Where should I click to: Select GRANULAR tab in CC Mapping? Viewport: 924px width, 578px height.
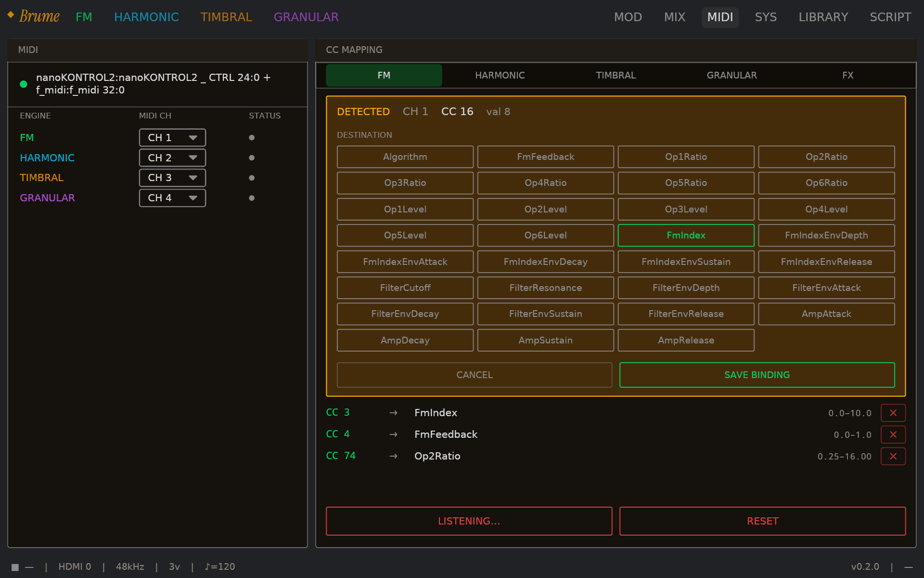tap(732, 75)
